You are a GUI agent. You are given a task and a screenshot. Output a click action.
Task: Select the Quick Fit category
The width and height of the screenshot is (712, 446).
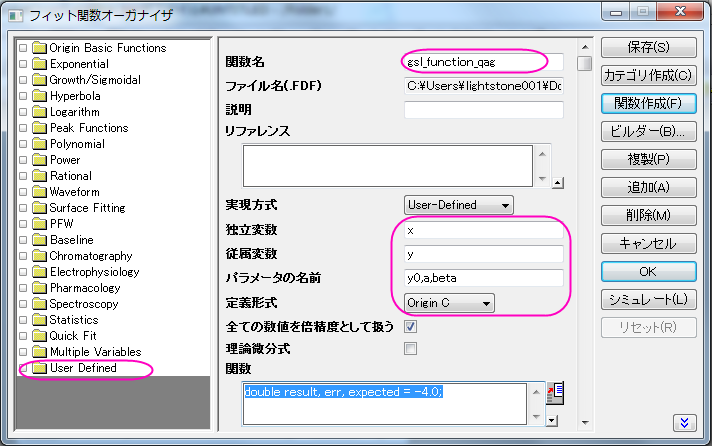tap(73, 336)
